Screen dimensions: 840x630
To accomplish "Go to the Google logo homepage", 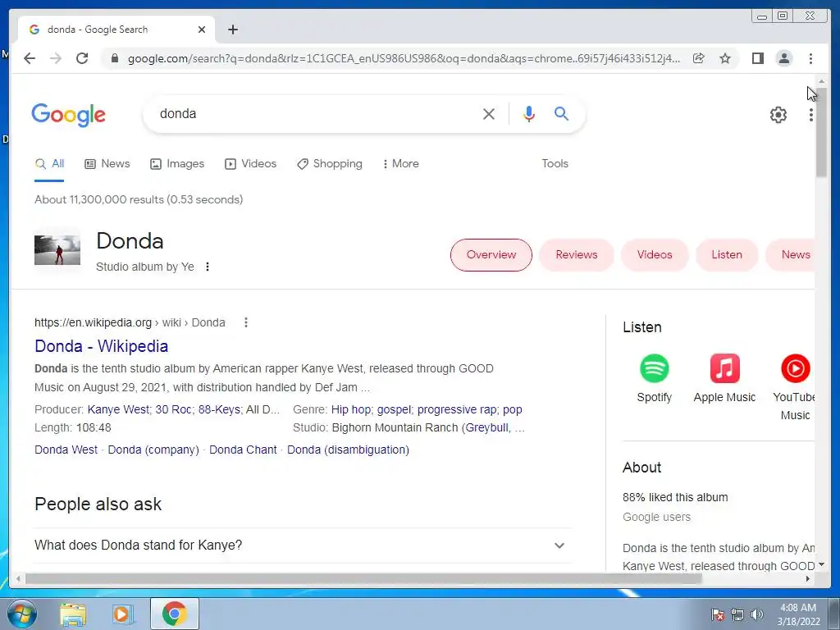I will click(x=69, y=115).
